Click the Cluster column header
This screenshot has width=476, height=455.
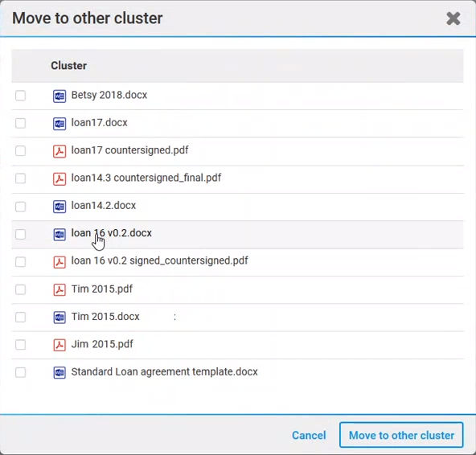pos(68,66)
